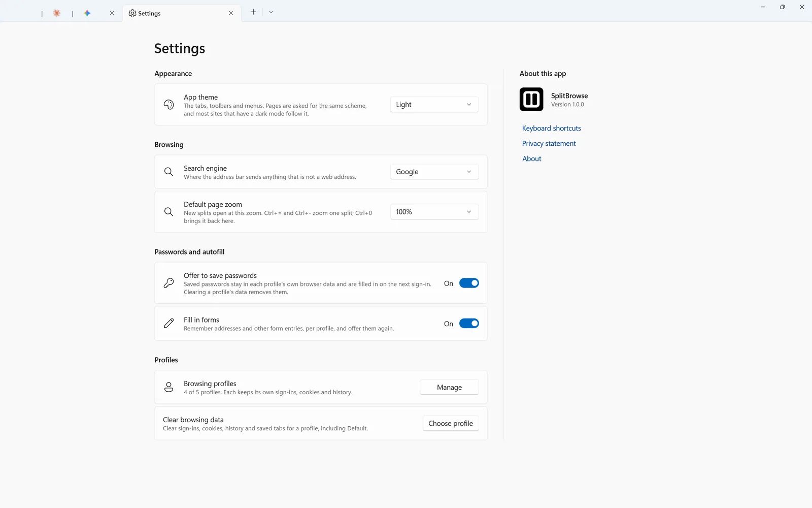
Task: Open a new tab with plus icon
Action: click(253, 12)
